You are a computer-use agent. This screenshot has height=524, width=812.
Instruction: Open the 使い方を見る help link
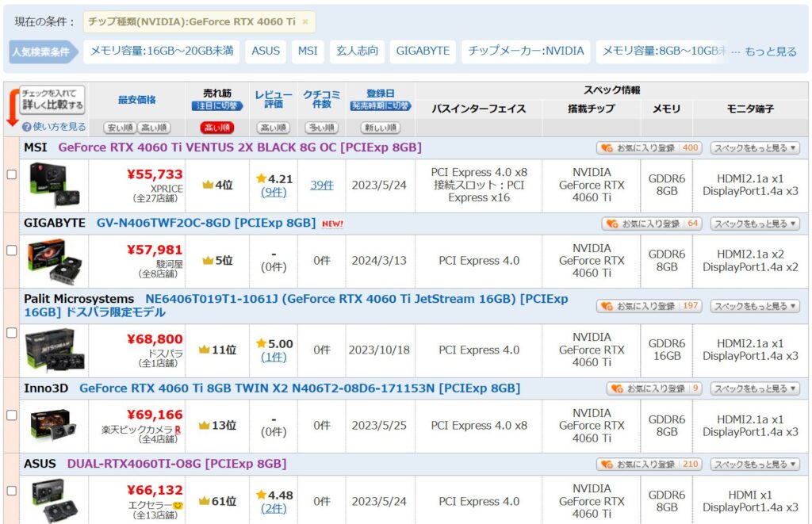coord(55,127)
